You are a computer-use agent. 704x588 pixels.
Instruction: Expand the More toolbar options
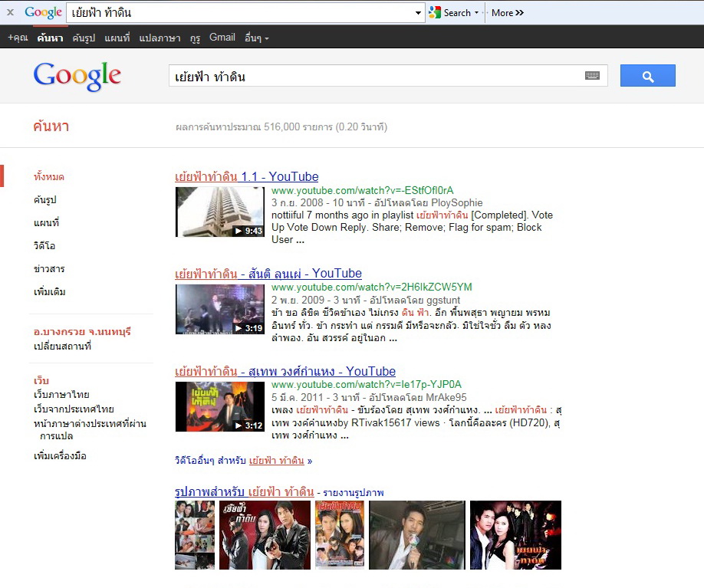(x=508, y=12)
